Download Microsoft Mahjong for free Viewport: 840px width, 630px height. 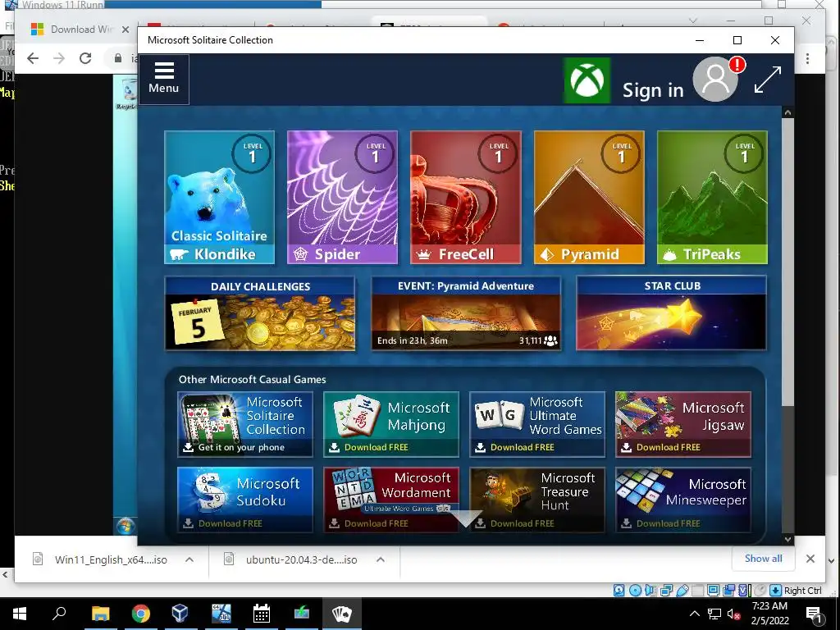(x=391, y=424)
